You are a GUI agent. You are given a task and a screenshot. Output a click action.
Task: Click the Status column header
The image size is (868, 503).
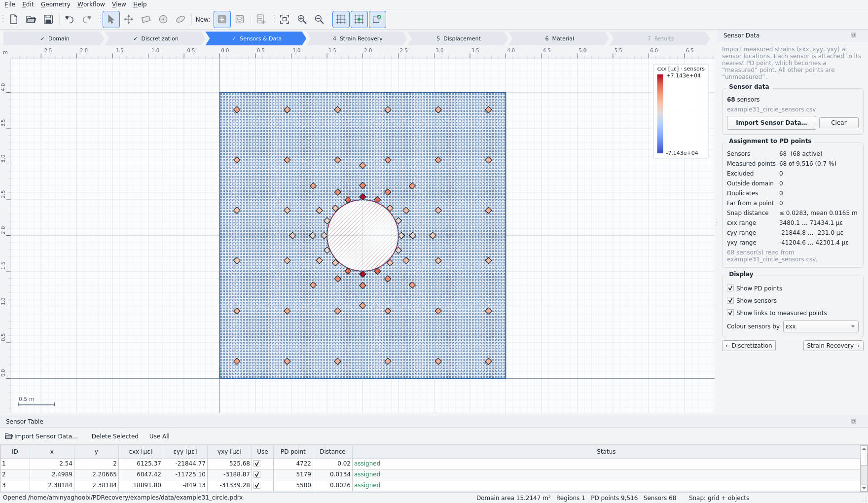click(606, 452)
